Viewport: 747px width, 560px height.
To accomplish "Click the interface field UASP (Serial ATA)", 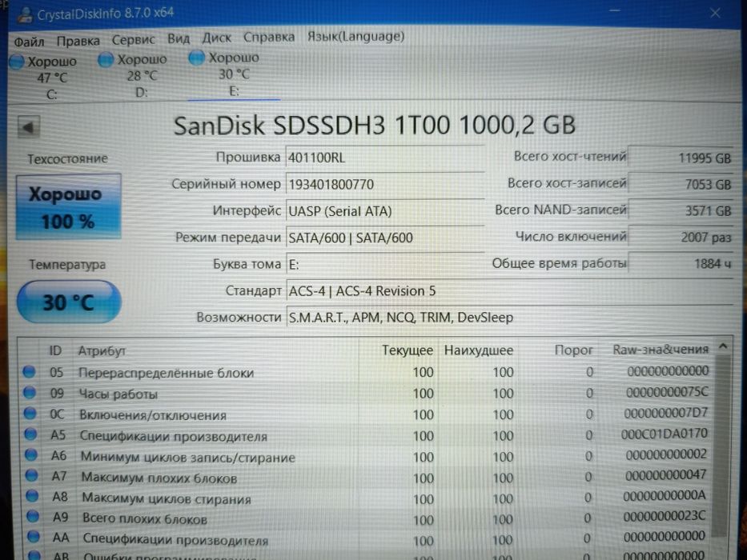I will click(385, 211).
